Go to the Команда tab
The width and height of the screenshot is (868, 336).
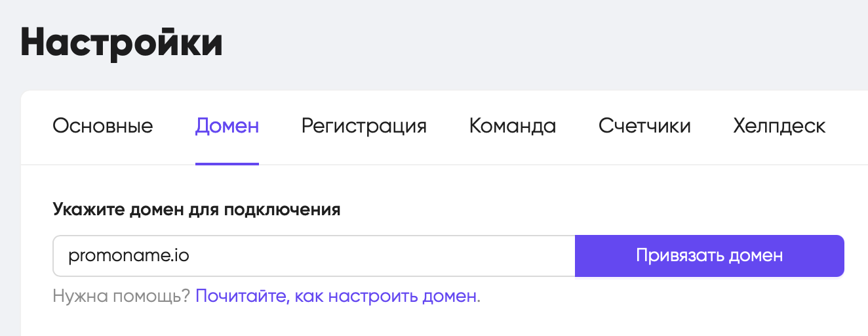(513, 126)
